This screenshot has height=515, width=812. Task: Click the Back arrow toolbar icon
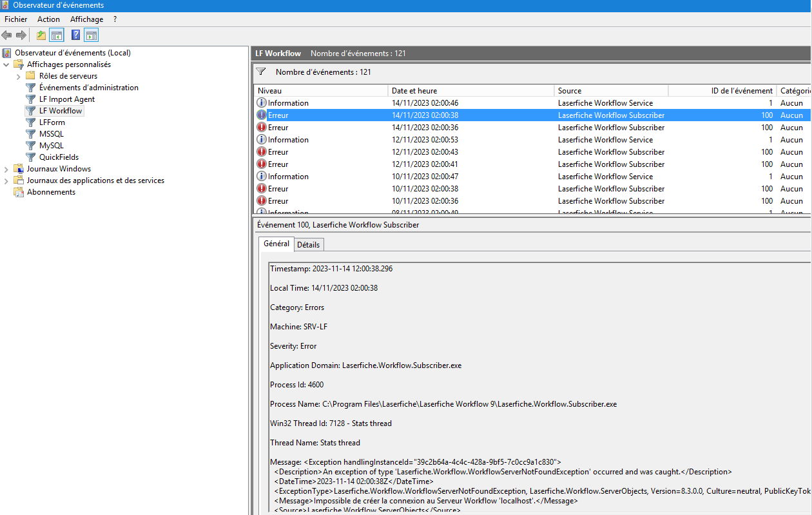[6, 35]
